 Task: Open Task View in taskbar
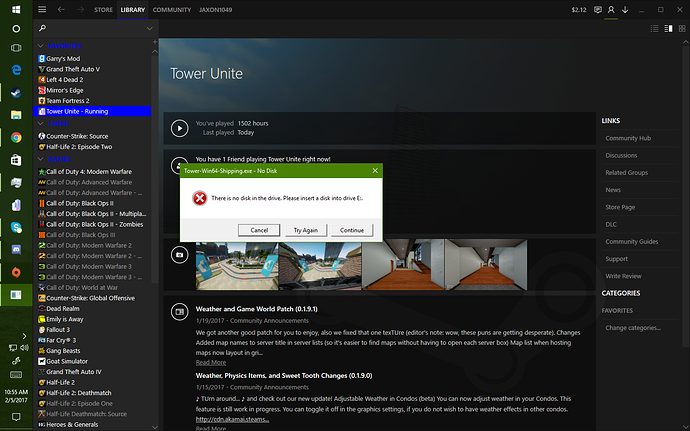pyautogui.click(x=16, y=48)
